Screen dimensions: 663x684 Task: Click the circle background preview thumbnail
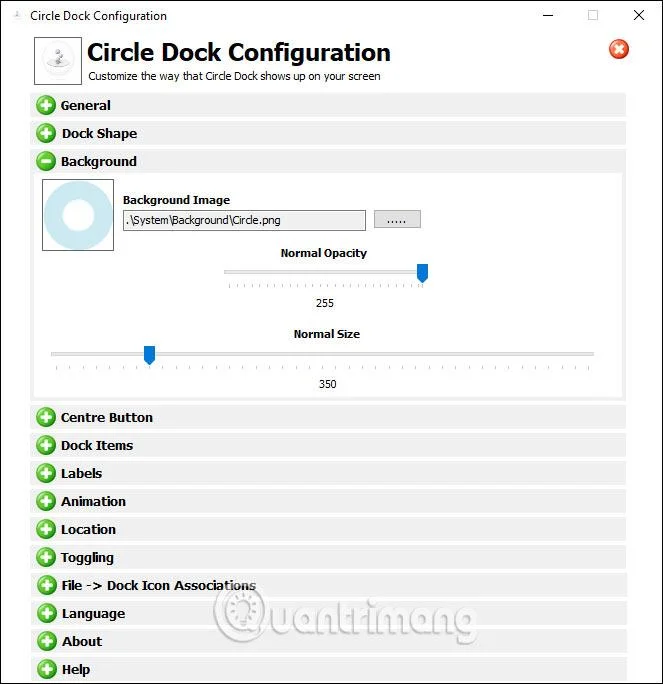(x=78, y=215)
